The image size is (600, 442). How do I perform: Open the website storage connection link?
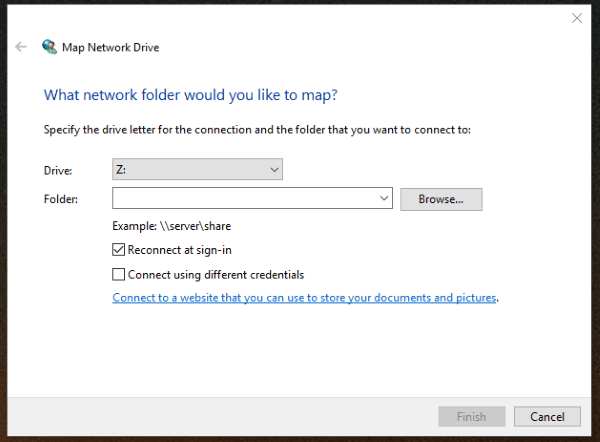(304, 298)
